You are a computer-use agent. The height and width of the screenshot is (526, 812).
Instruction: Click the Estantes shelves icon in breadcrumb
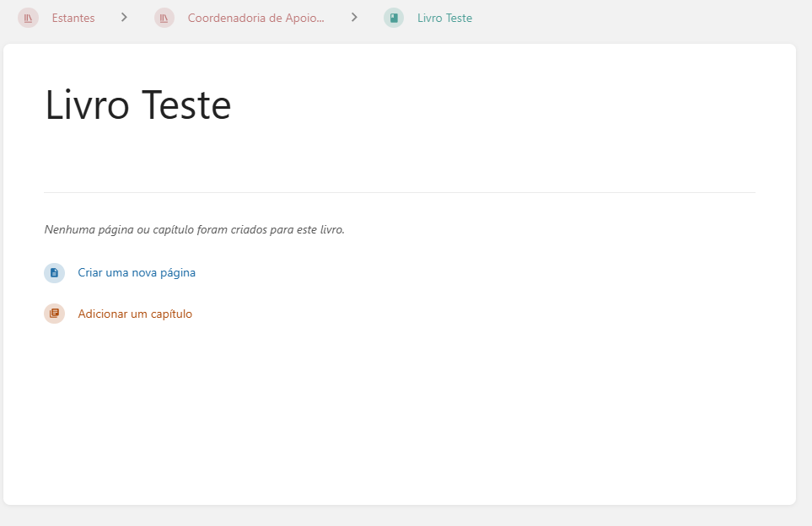29,18
